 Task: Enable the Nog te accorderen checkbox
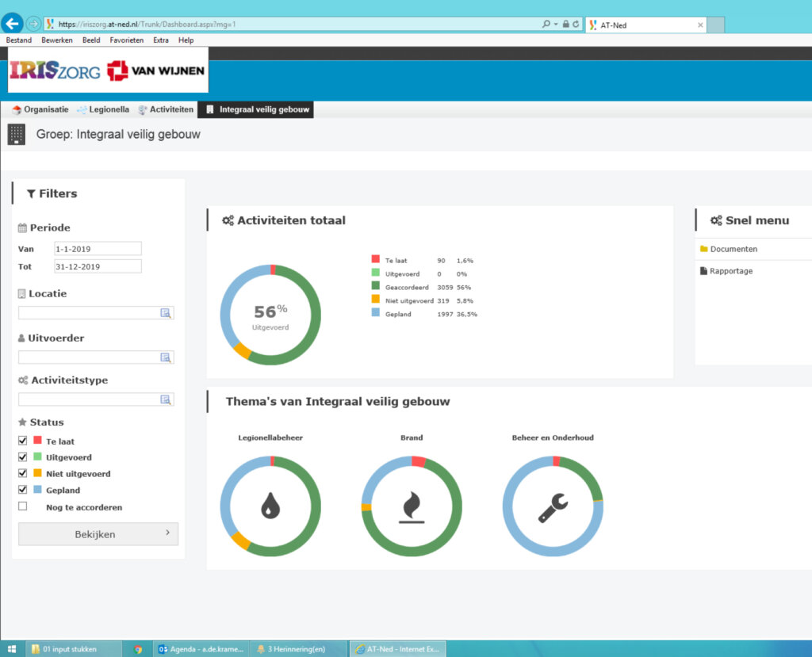point(23,506)
